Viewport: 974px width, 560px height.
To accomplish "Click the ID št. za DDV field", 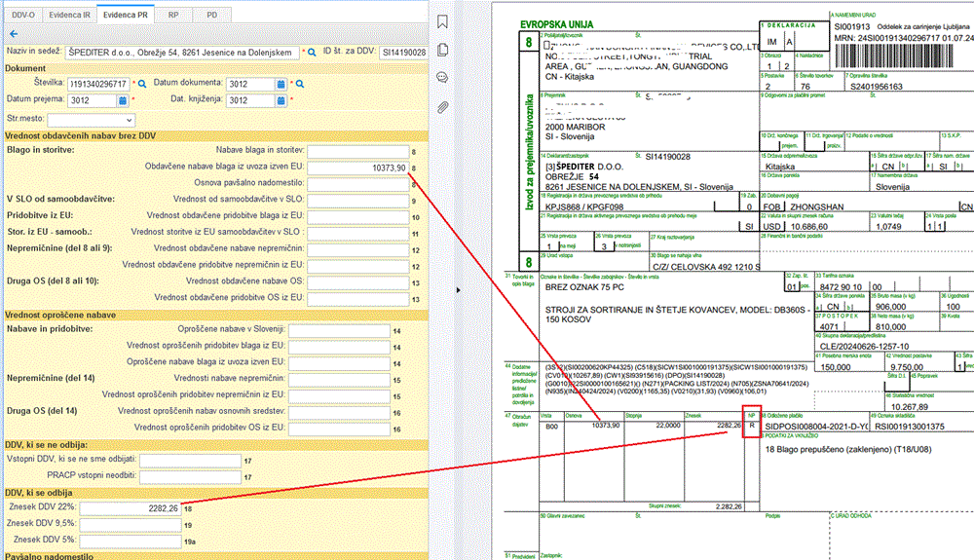I will 403,53.
